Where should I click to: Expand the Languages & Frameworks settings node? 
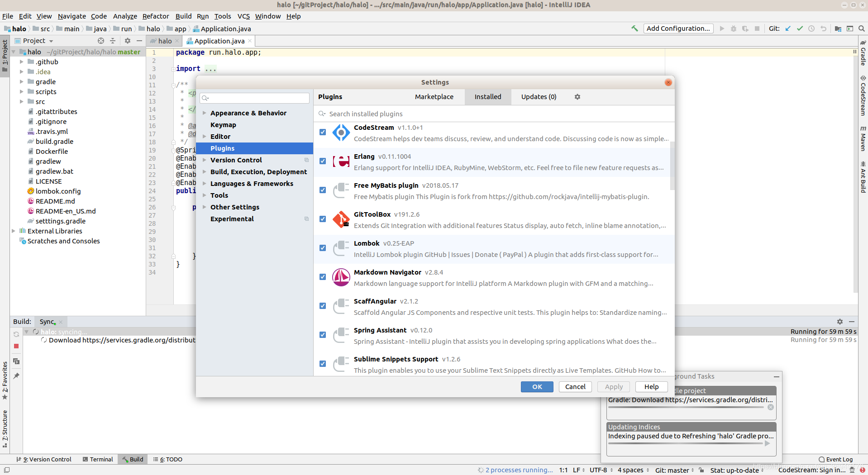(x=205, y=184)
